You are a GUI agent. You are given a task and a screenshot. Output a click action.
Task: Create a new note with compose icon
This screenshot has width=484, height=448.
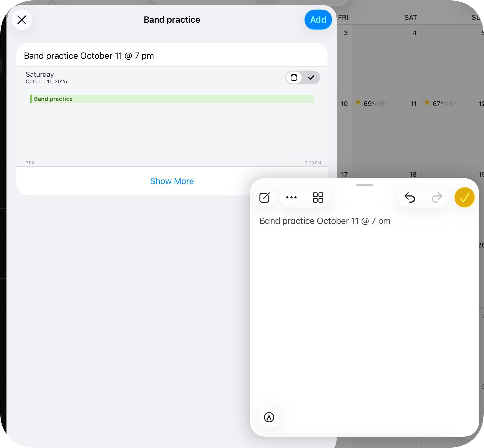click(x=265, y=197)
